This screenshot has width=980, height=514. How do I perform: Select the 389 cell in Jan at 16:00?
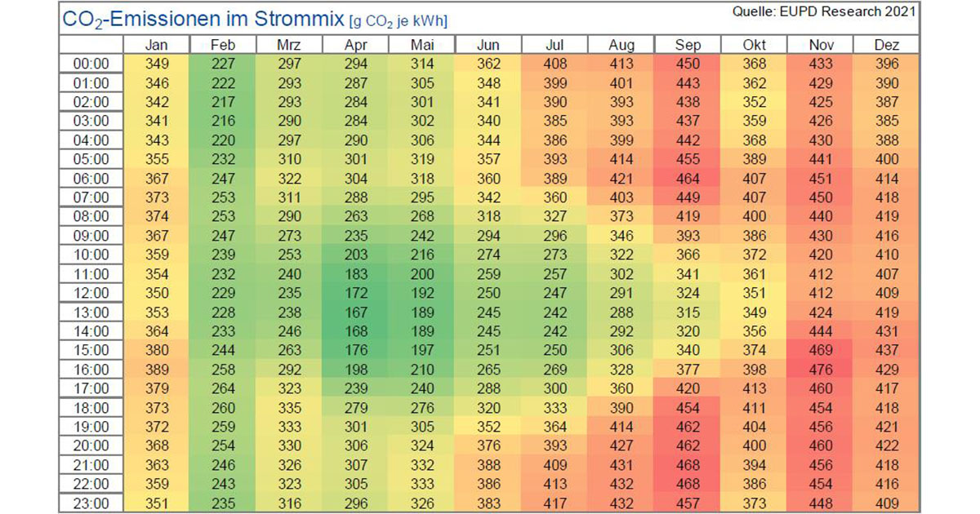pos(156,370)
